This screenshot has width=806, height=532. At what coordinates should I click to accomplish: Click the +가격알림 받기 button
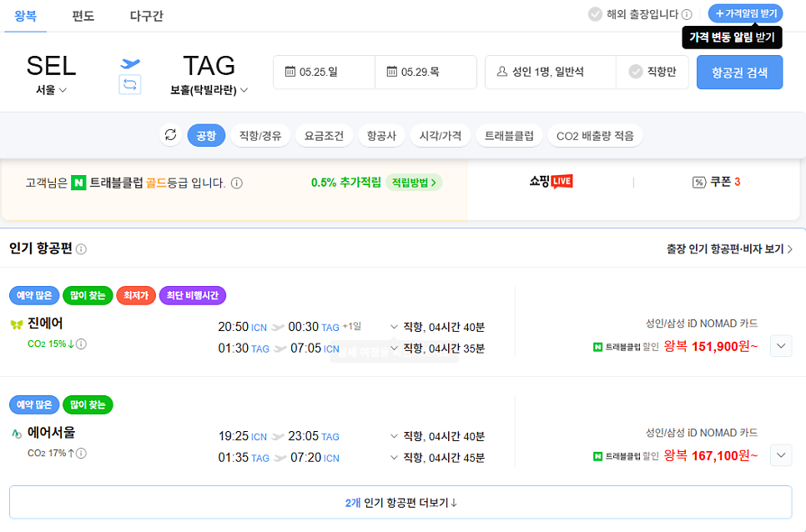745,13
